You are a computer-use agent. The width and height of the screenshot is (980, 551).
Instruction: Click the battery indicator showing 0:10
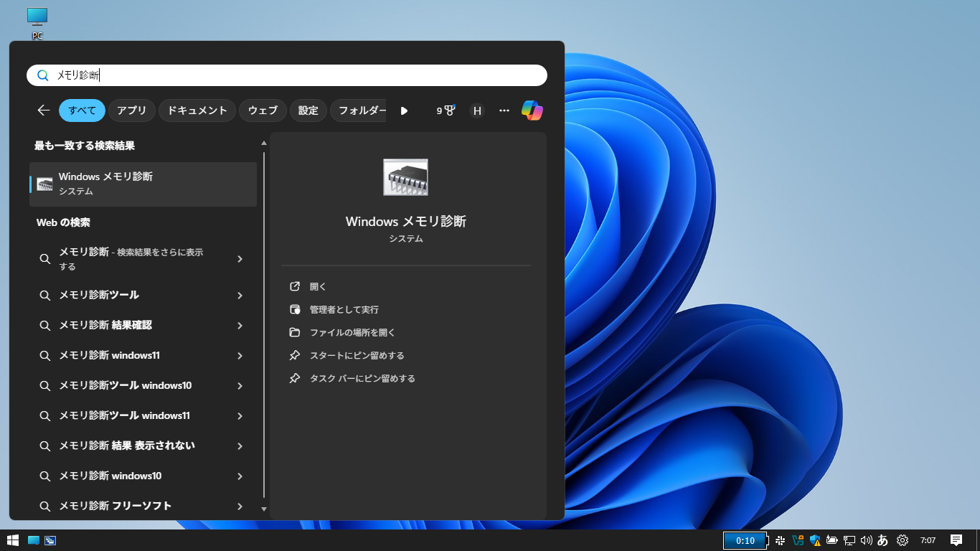pos(745,540)
